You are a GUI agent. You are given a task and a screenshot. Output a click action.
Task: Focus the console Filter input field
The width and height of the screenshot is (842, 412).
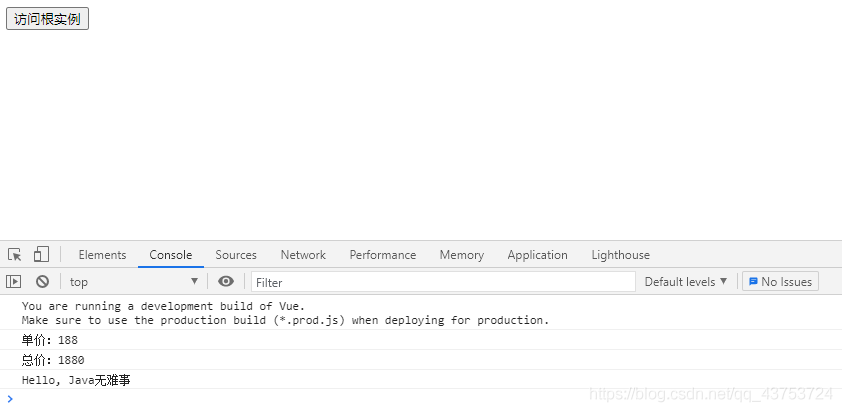point(443,281)
